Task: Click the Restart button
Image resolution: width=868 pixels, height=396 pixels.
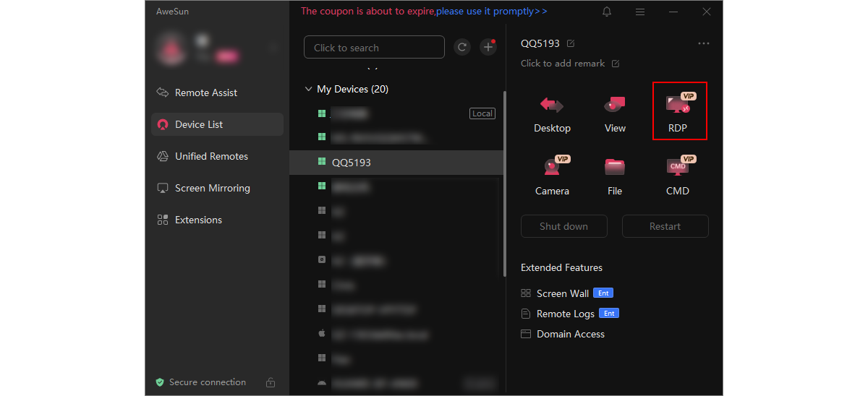Action: pyautogui.click(x=665, y=226)
